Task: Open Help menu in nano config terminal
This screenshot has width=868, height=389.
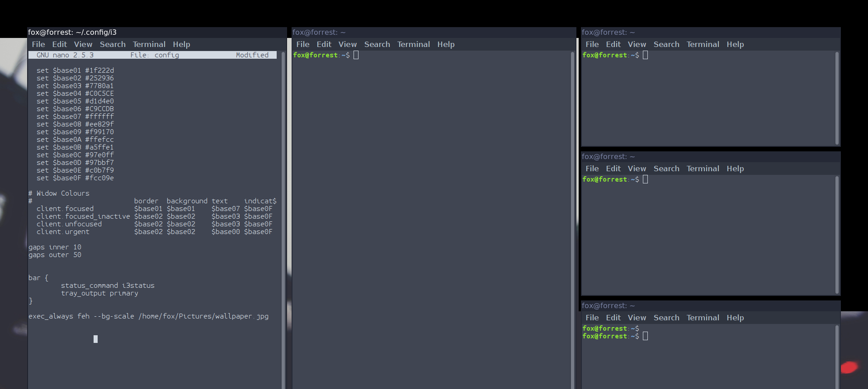Action: coord(181,44)
